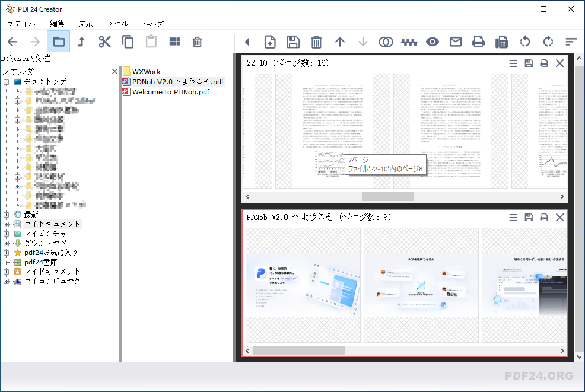Select 最新 in folder tree
585x392 pixels.
[31, 215]
